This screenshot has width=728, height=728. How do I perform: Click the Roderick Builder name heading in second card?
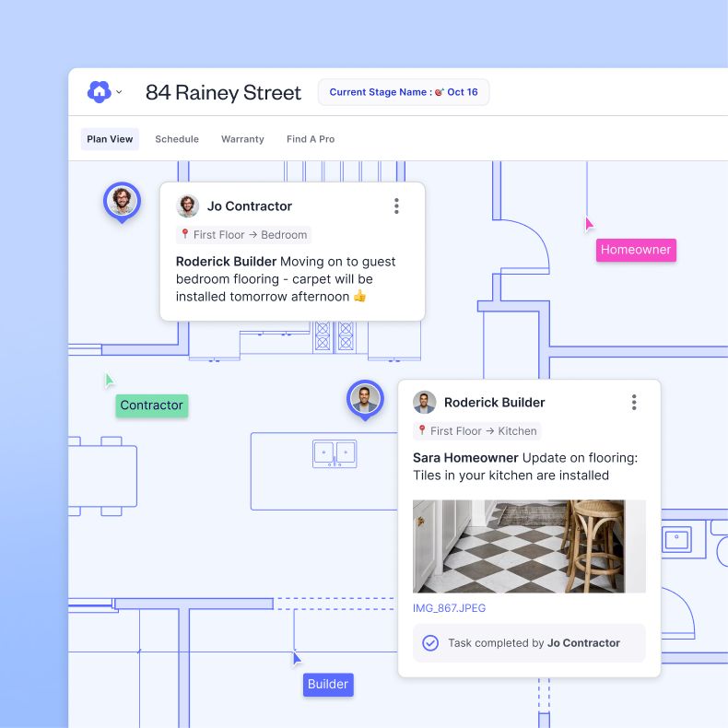click(495, 403)
